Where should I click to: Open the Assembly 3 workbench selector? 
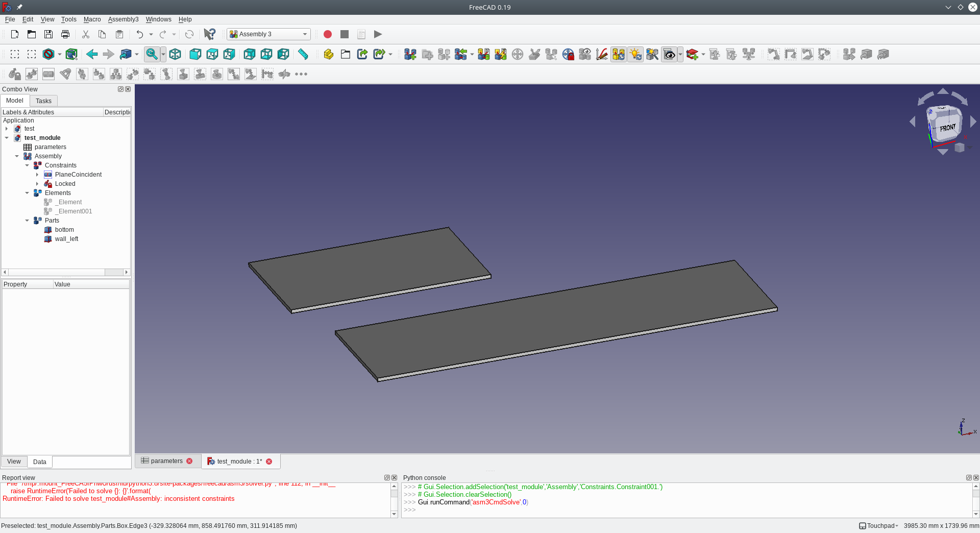click(268, 34)
